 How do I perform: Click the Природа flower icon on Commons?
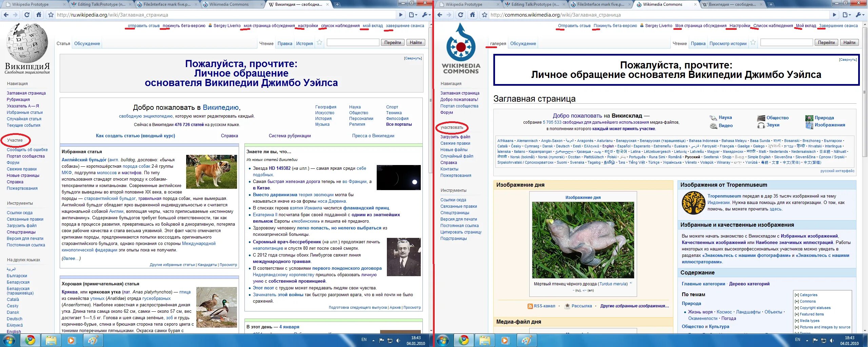809,118
